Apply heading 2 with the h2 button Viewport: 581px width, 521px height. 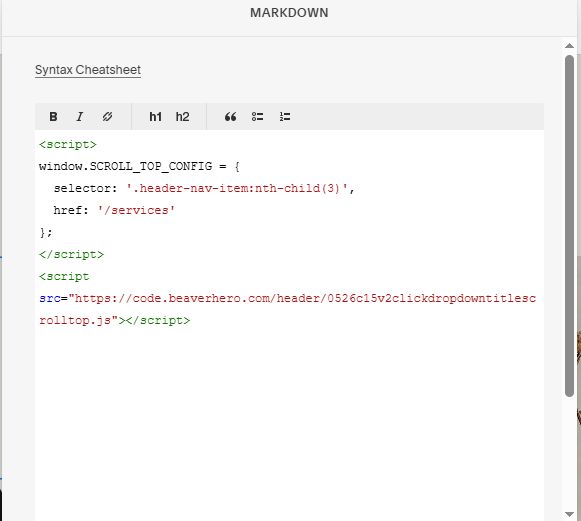(182, 117)
